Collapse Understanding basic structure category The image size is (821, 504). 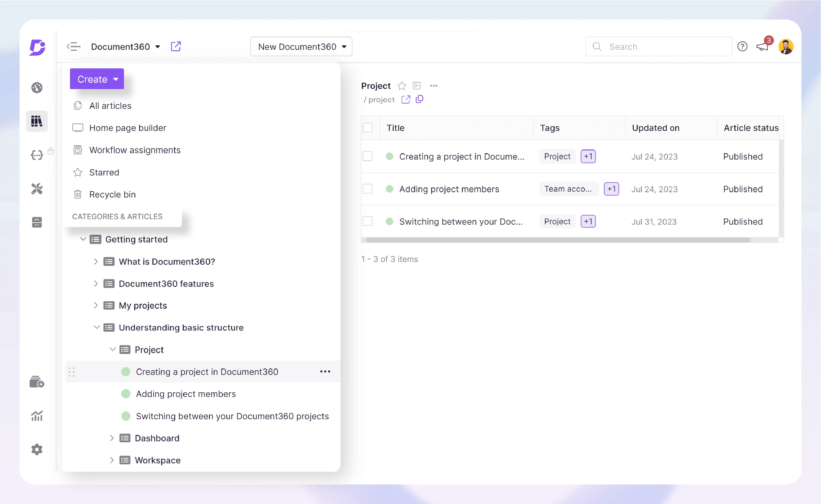[97, 327]
